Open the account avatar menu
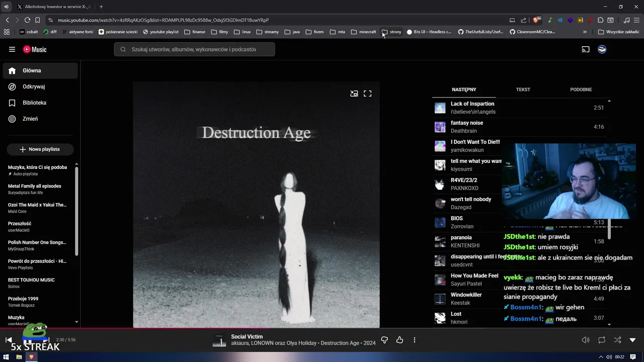Viewport: 644px width, 362px height. point(602,49)
